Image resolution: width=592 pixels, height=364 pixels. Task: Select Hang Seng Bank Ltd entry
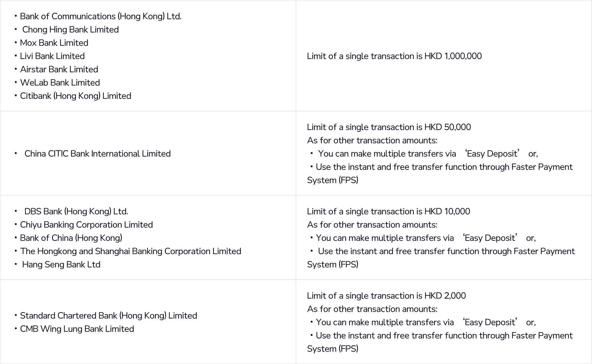pos(61,265)
